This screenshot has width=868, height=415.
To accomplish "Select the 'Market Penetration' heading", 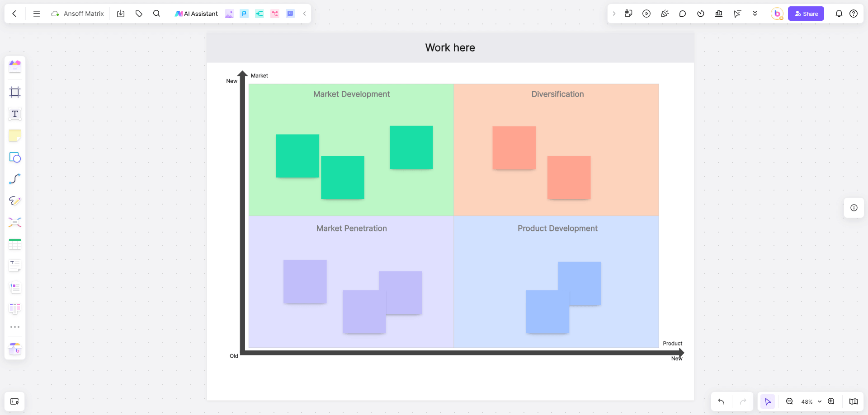I will click(351, 228).
